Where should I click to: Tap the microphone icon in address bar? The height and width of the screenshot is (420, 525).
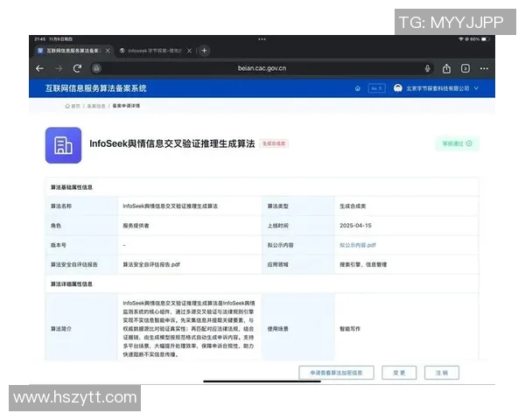[428, 68]
